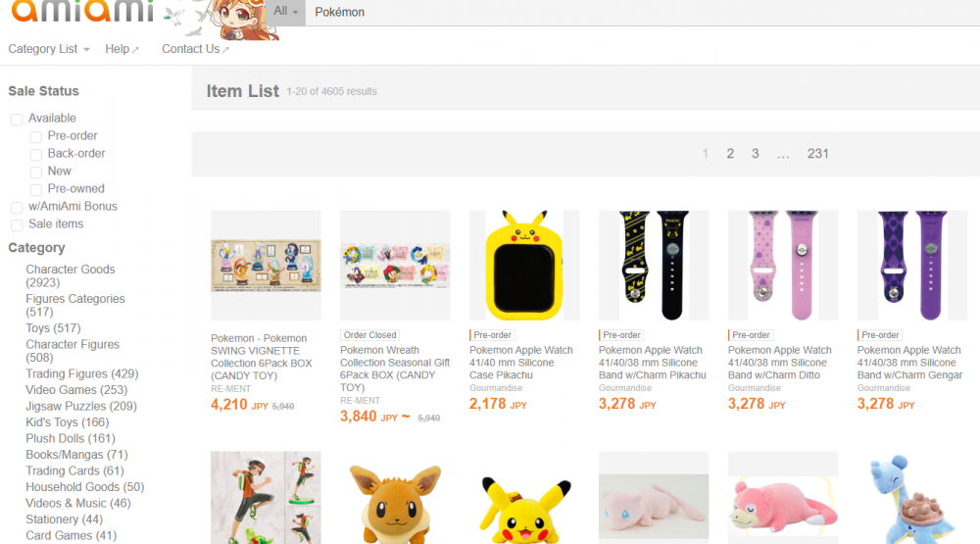The image size is (980, 544).
Task: Open the All search category dropdown
Action: (x=285, y=12)
